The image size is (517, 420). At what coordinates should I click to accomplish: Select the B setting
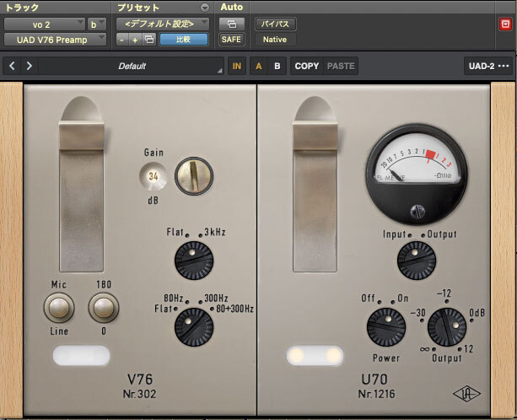click(277, 66)
